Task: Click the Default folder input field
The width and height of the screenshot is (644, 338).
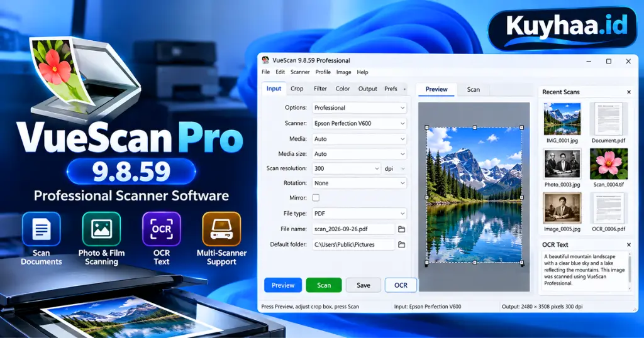Action: tap(353, 244)
